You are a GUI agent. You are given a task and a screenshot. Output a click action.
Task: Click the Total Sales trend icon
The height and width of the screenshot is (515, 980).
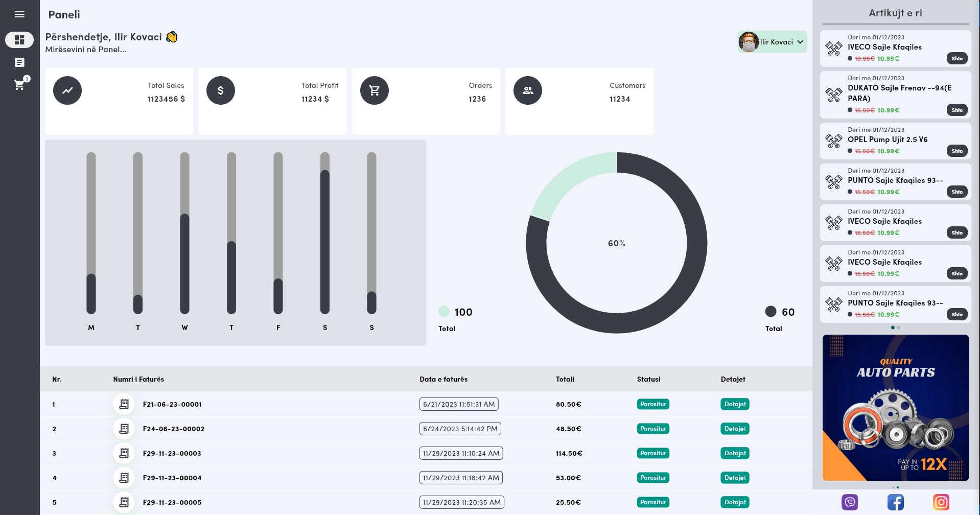pyautogui.click(x=67, y=90)
